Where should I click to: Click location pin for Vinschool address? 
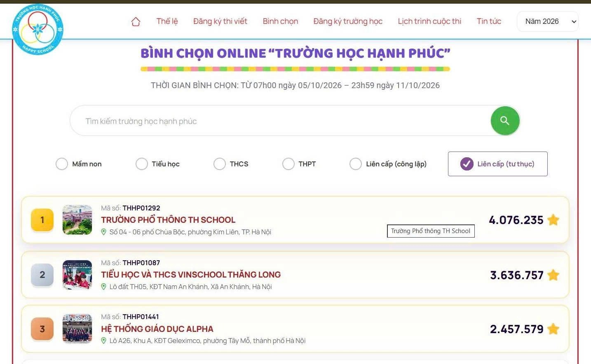104,287
